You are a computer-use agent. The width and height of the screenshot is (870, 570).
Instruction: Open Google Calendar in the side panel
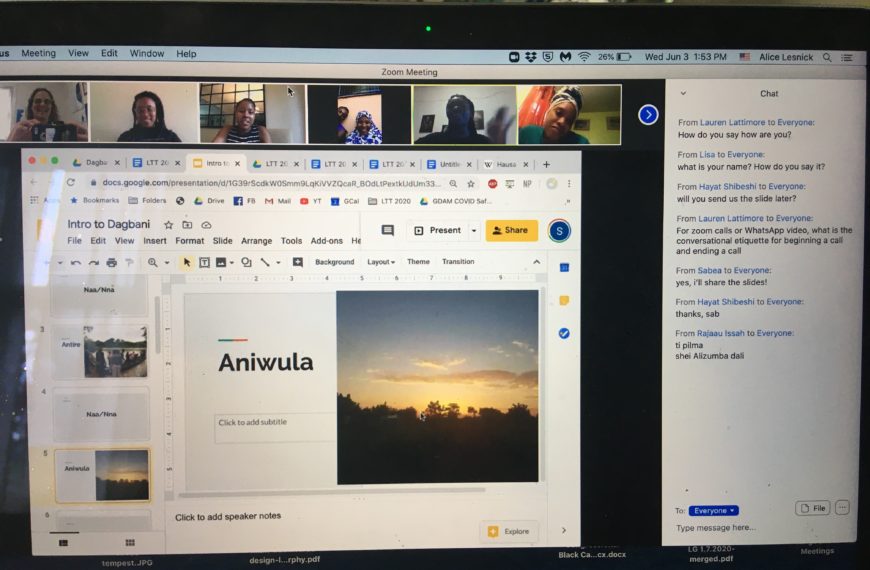564,268
